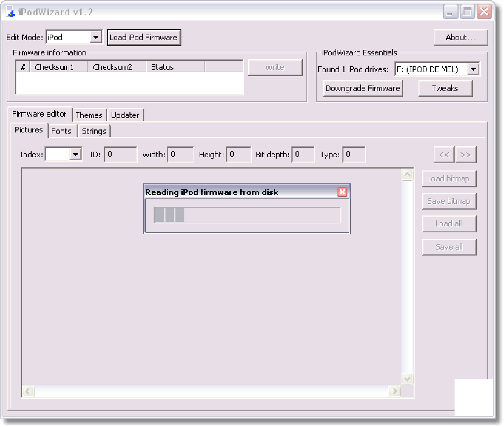Click the horizontal scroll left arrow
This screenshot has width=504, height=427.
pyautogui.click(x=28, y=391)
